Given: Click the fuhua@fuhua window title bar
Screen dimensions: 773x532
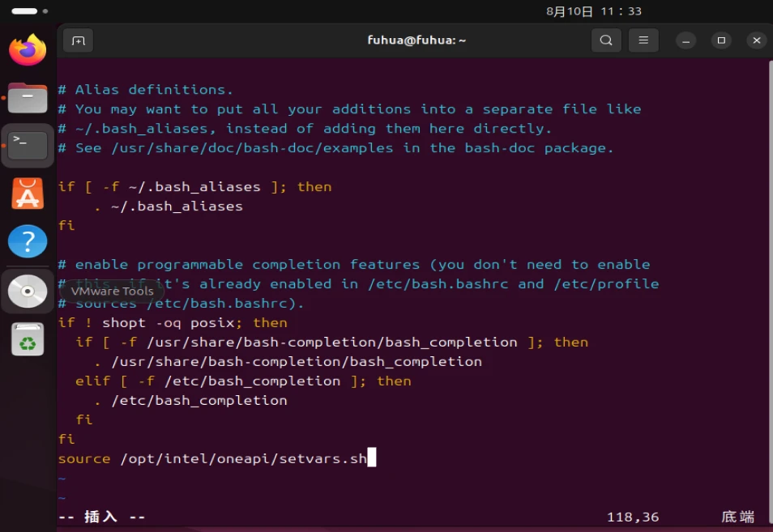Looking at the screenshot, I should click(416, 40).
